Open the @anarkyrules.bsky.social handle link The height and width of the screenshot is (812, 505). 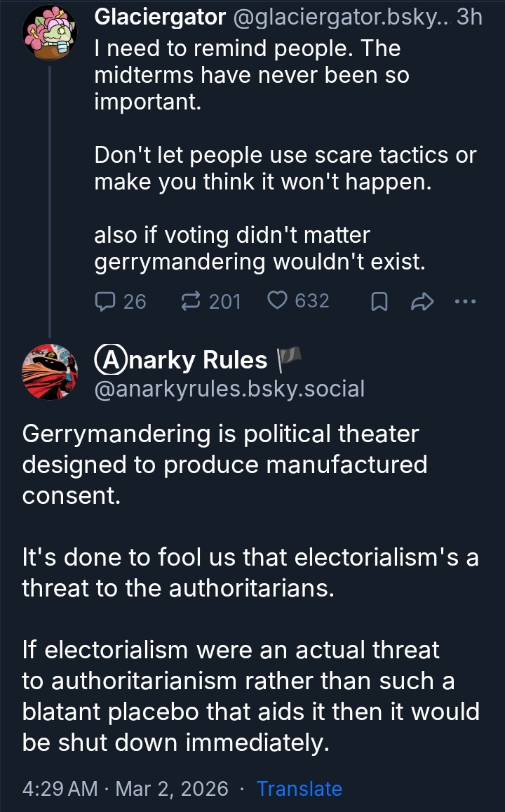point(229,388)
